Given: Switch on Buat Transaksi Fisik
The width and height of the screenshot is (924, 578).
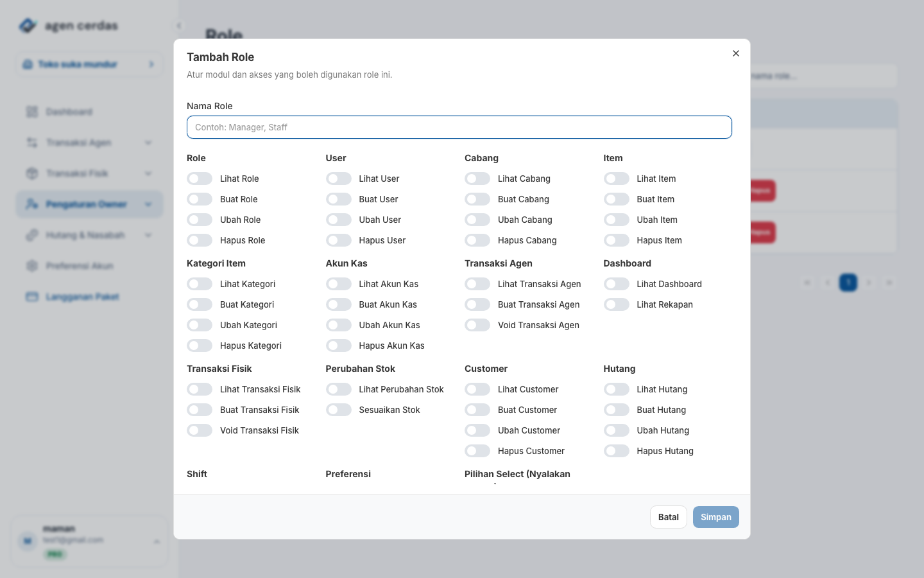Looking at the screenshot, I should pyautogui.click(x=200, y=410).
